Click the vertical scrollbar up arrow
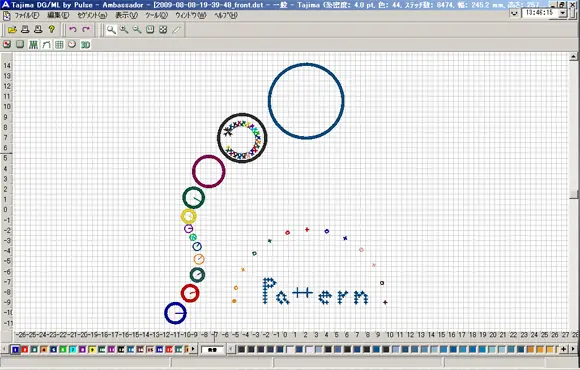Screen dimensions: 580x370 click(573, 57)
